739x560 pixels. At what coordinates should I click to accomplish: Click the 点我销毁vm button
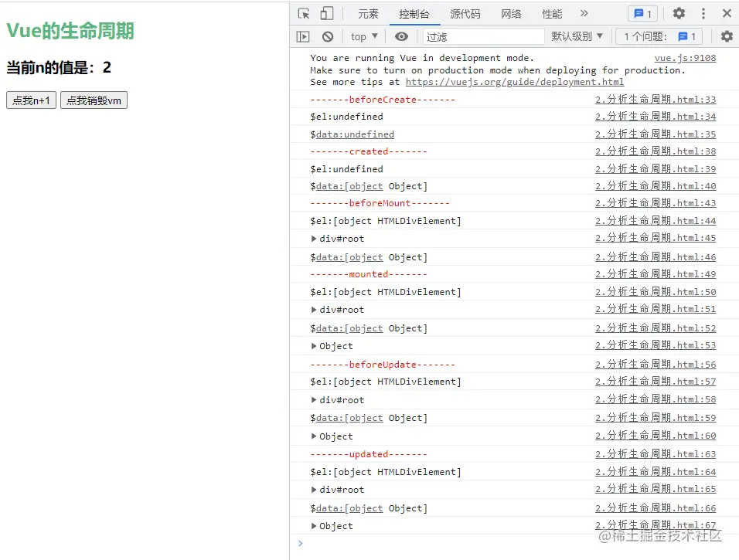[94, 100]
